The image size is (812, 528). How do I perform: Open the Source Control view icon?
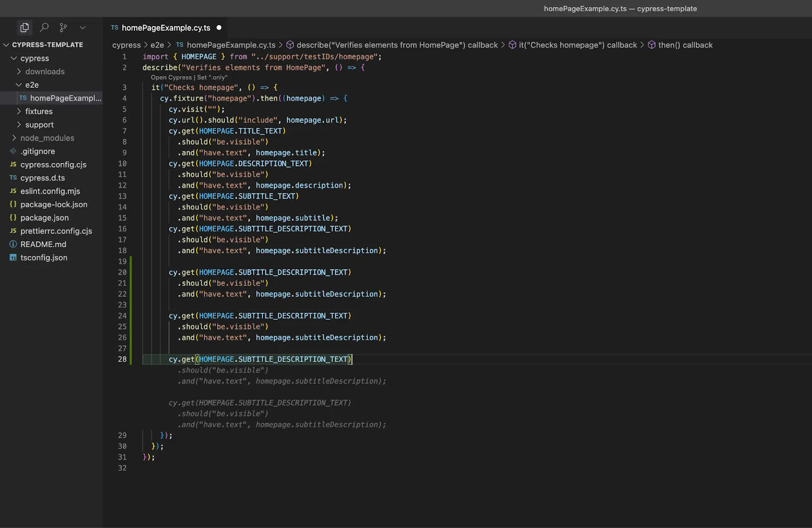pos(63,27)
